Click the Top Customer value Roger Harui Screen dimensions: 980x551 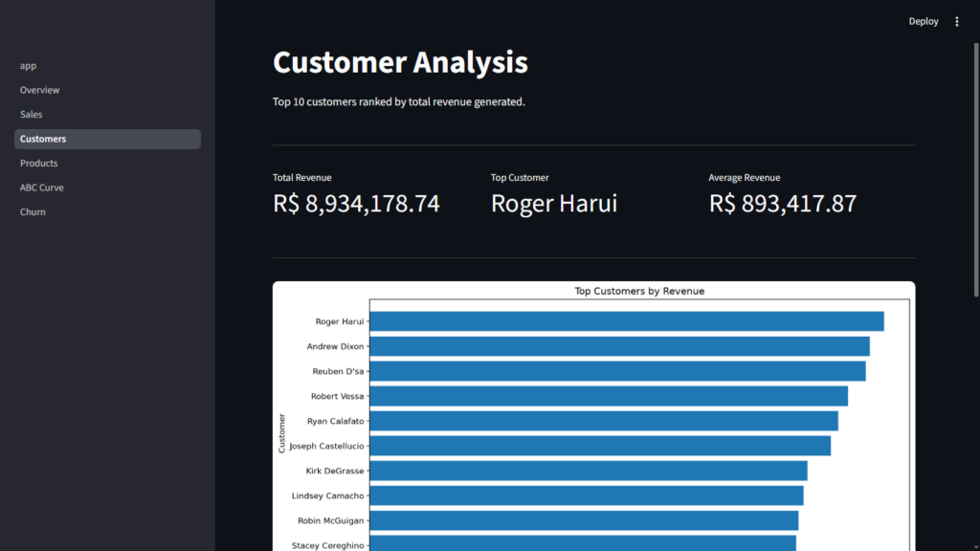click(x=554, y=204)
